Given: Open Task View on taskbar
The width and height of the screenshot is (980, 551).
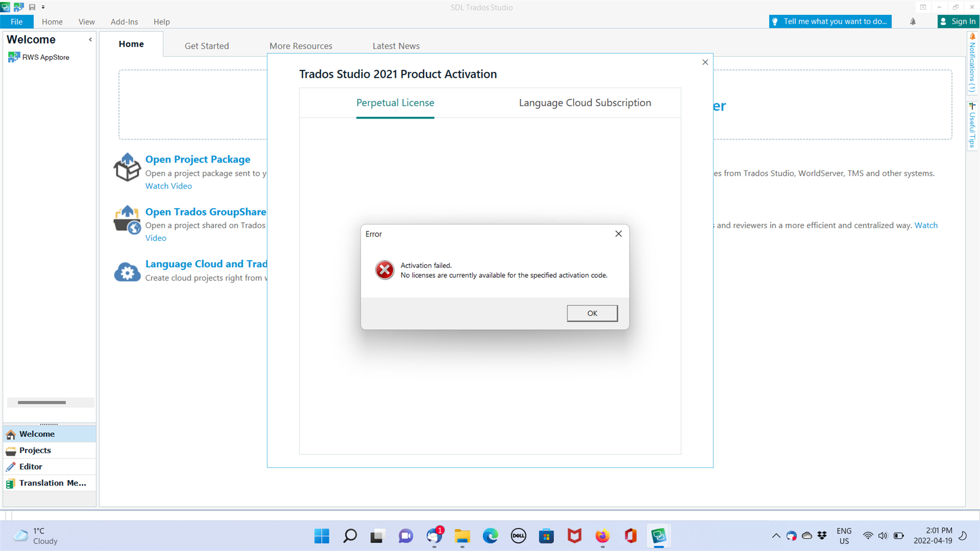Looking at the screenshot, I should [x=377, y=536].
